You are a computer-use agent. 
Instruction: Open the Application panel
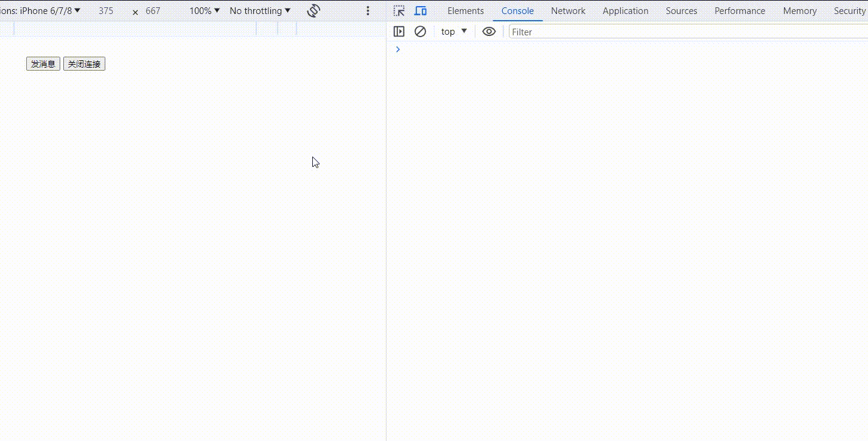[x=625, y=10]
